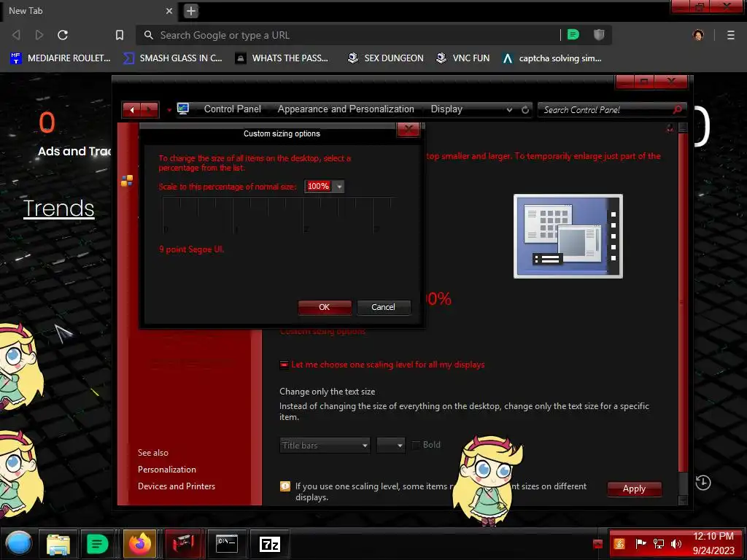747x560 pixels.
Task: Click the Java tray icon
Action: point(619,544)
